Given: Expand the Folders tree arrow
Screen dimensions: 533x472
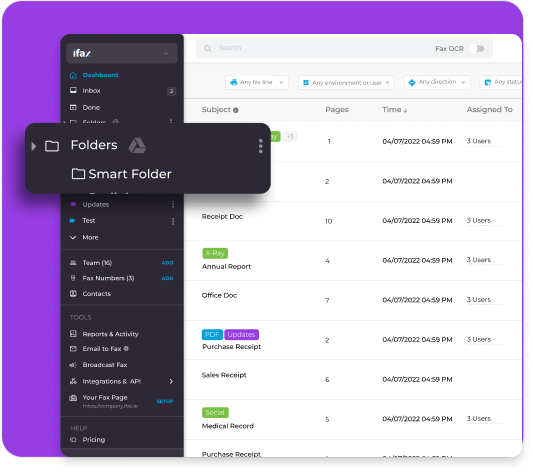Looking at the screenshot, I should (x=34, y=146).
